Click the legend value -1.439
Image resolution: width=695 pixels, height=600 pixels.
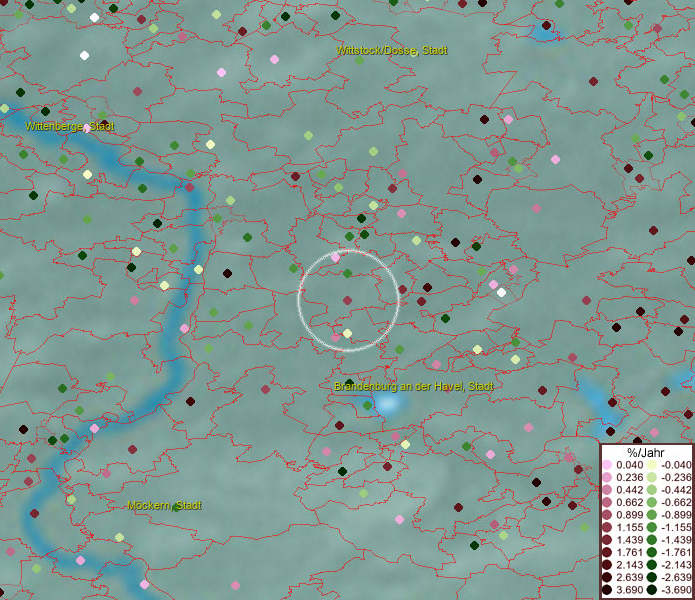point(676,540)
